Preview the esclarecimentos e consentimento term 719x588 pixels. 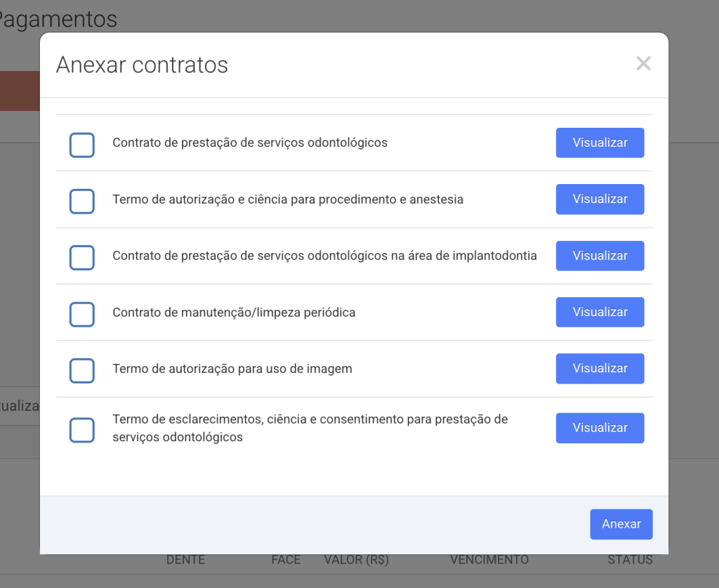coord(600,428)
